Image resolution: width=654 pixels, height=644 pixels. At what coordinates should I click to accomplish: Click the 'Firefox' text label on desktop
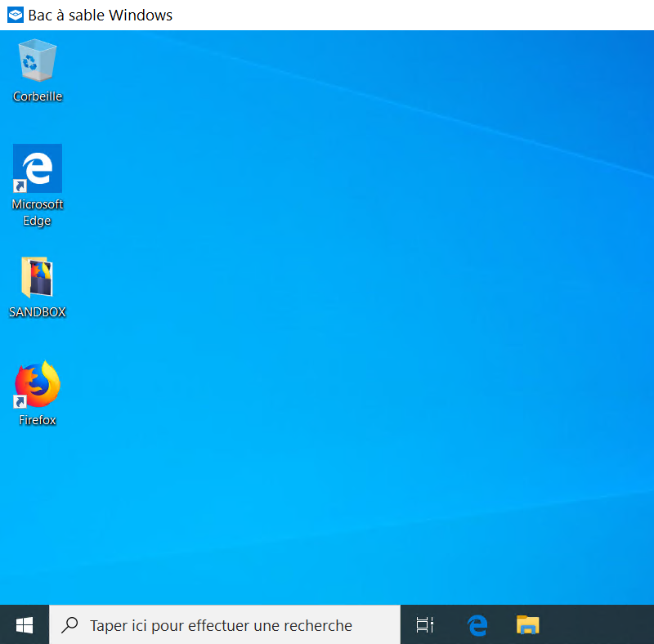(38, 420)
